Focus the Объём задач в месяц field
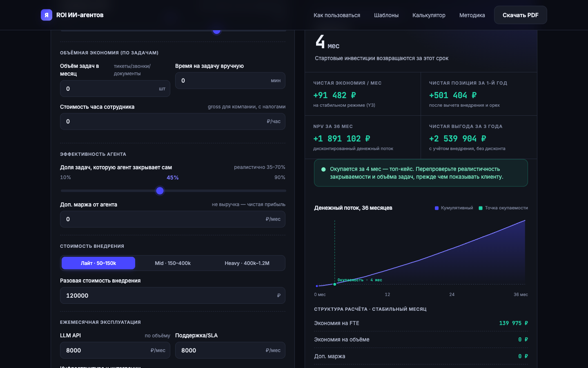 [115, 89]
